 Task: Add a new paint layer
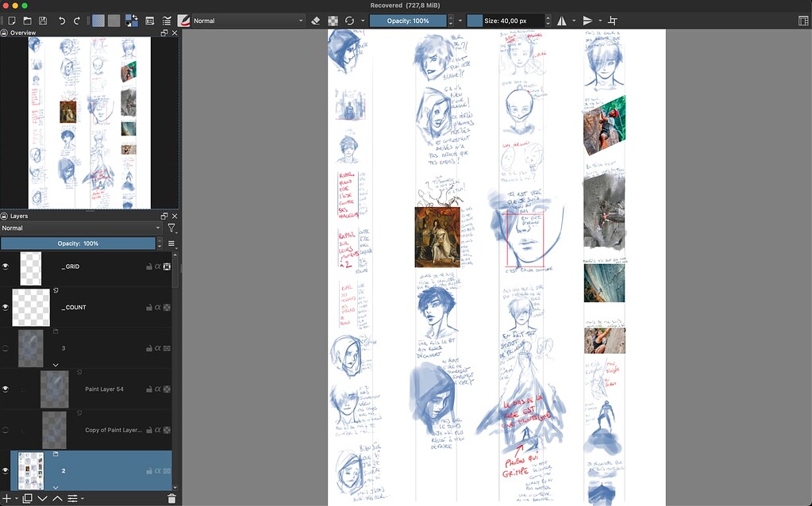[6, 498]
